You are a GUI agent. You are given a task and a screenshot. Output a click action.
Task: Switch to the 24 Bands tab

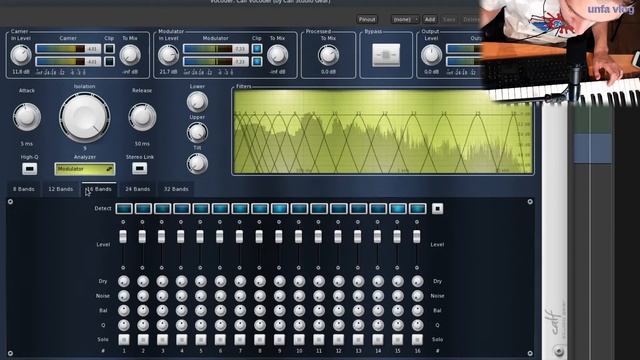pos(138,189)
